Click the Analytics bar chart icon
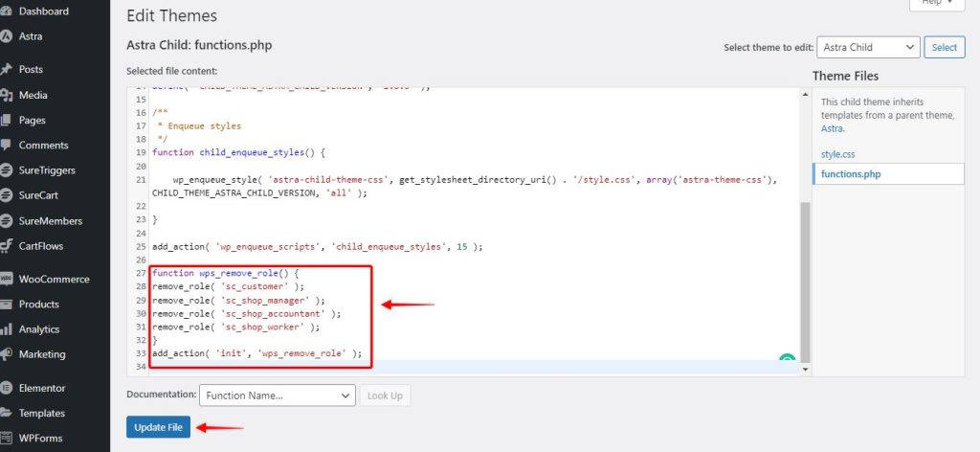Screen dimensions: 980x452 tap(6, 328)
